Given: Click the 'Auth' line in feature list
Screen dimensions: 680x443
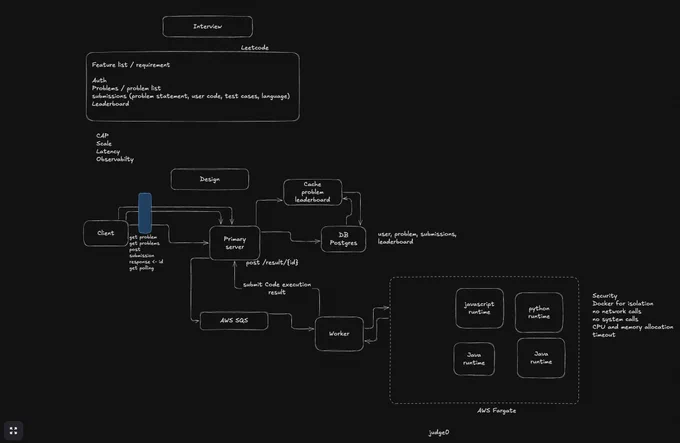Looking at the screenshot, I should click(x=99, y=80).
